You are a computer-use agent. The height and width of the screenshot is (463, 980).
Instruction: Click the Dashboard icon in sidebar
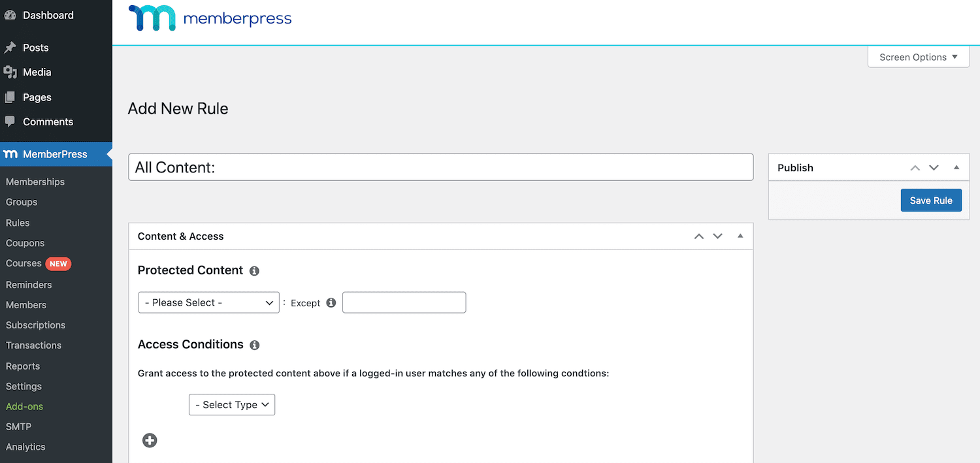(x=10, y=15)
